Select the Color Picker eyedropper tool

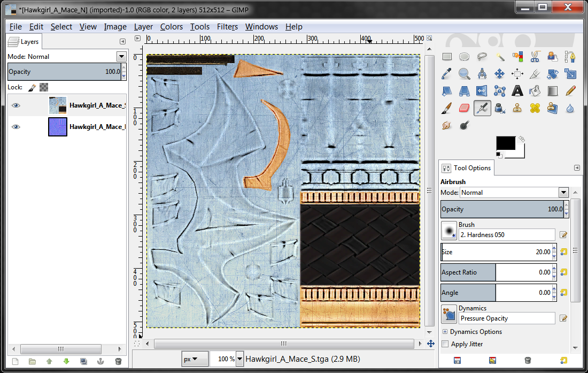[x=447, y=74]
